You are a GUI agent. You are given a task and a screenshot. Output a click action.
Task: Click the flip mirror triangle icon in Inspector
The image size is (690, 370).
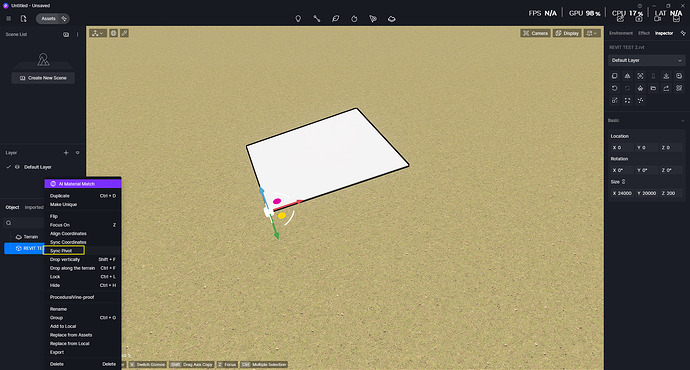click(627, 76)
